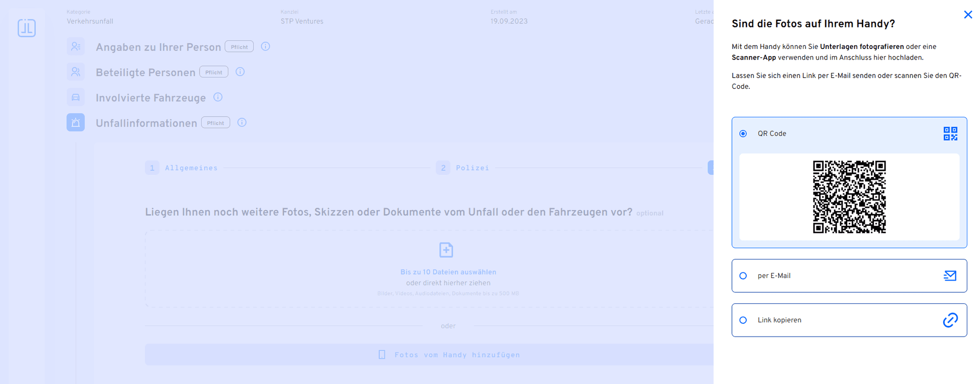The height and width of the screenshot is (384, 980).
Task: Click the Pflicht badge beside Beteiligte Personen
Action: click(214, 72)
